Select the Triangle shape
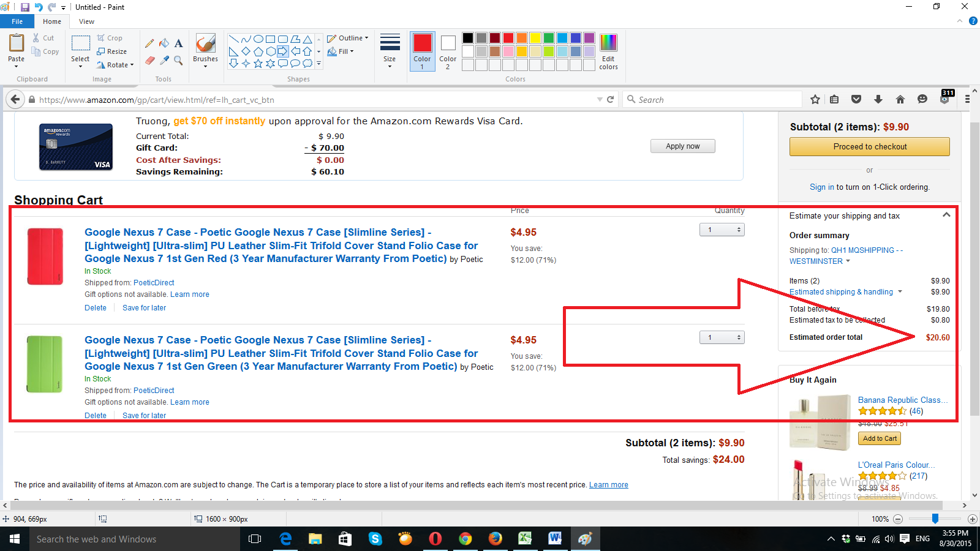Image resolution: width=980 pixels, height=551 pixels. [307, 39]
